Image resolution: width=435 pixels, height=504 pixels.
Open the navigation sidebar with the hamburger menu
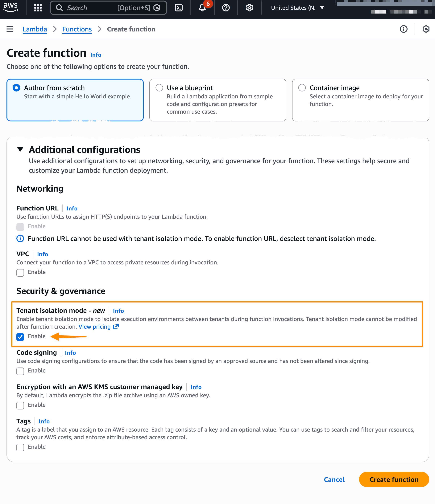10,29
